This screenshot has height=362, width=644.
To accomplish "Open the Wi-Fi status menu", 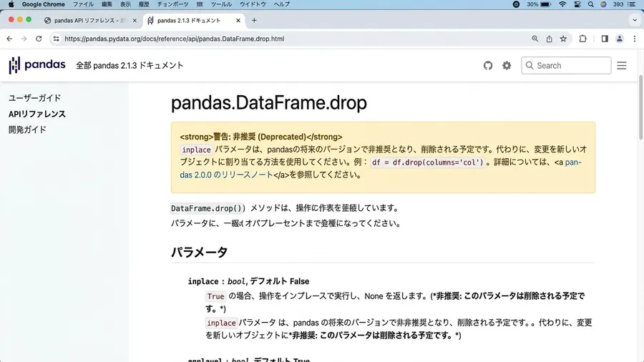I will [562, 4].
